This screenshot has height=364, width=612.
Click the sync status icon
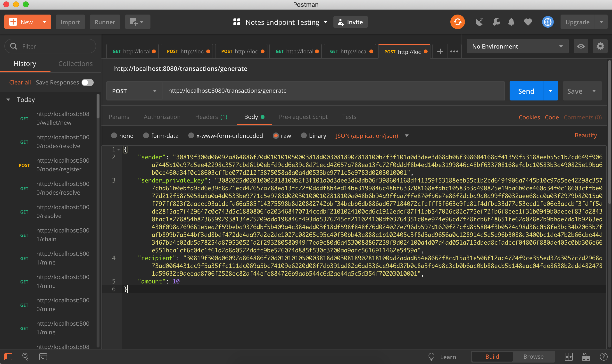point(457,22)
